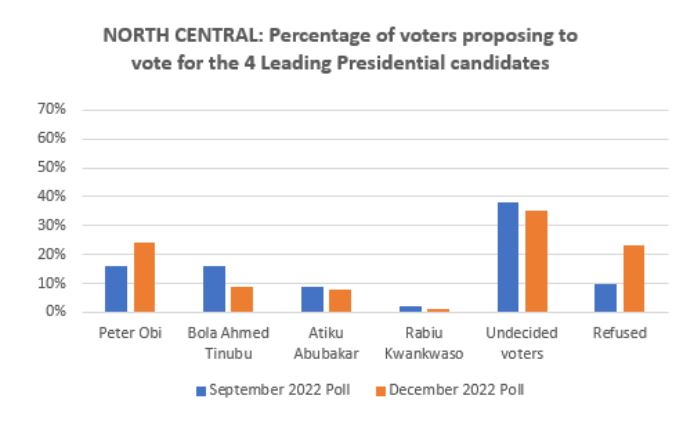Click the blue Peter Obi September bar
Screen dimensions: 686x423
[117, 289]
